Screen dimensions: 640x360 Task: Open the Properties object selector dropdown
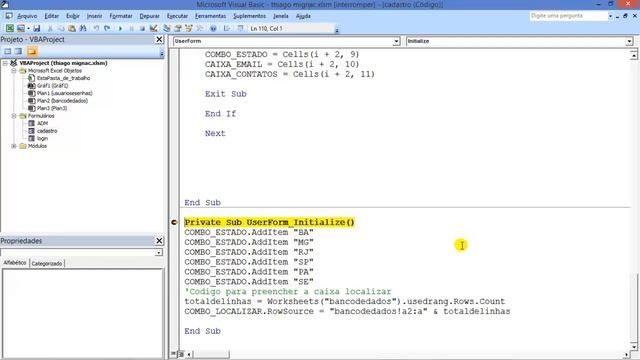coord(158,253)
